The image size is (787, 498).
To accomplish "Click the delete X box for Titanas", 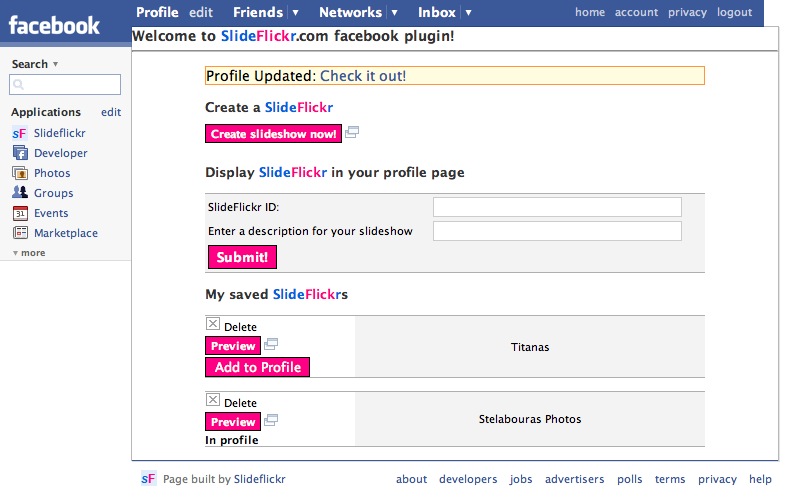I will (213, 324).
